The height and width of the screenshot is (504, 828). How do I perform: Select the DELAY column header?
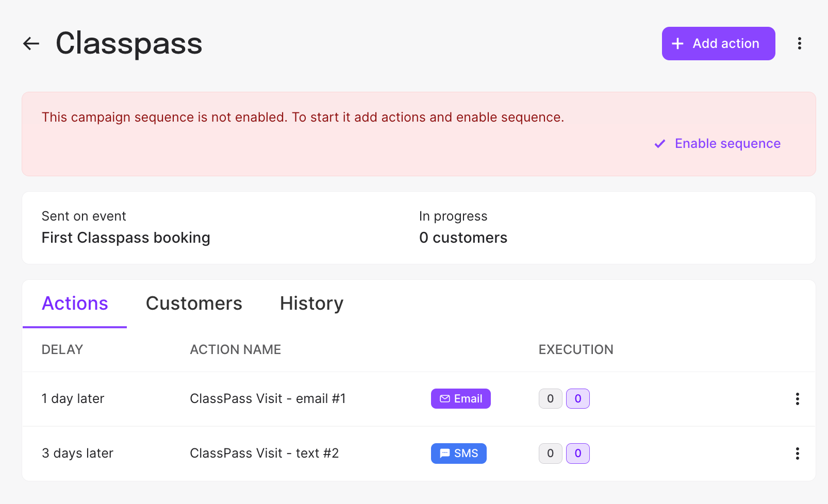pyautogui.click(x=62, y=349)
